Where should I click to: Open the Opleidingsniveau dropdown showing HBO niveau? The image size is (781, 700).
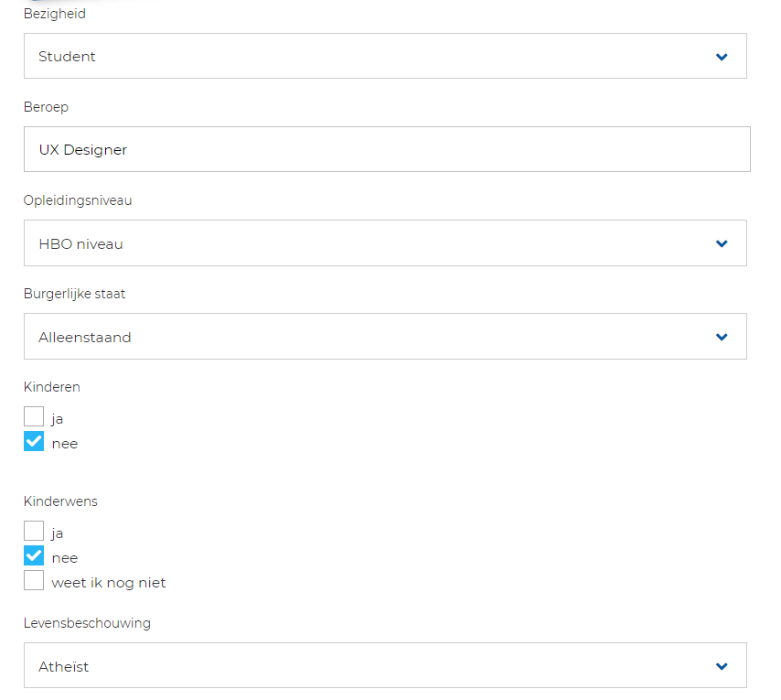[385, 242]
